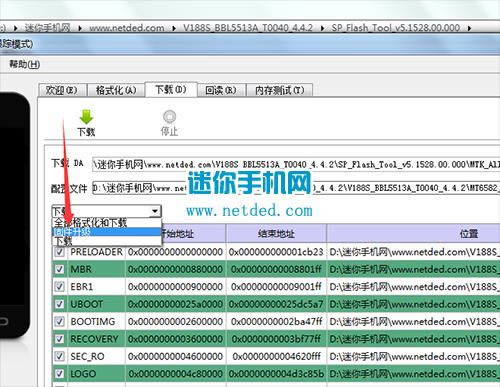Click LOGO end address 0x0000000004d3c85b
Screen dimensions: 500x387
pyautogui.click(x=276, y=374)
